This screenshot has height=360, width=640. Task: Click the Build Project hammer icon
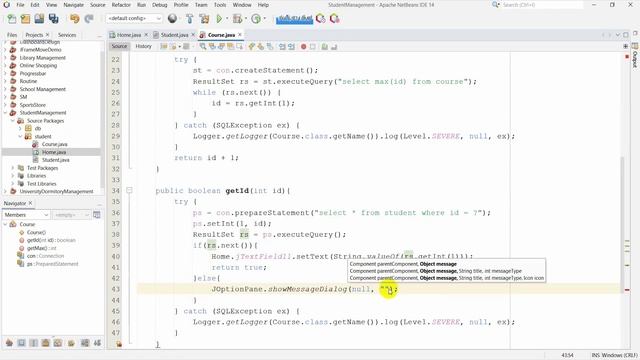tap(190, 18)
